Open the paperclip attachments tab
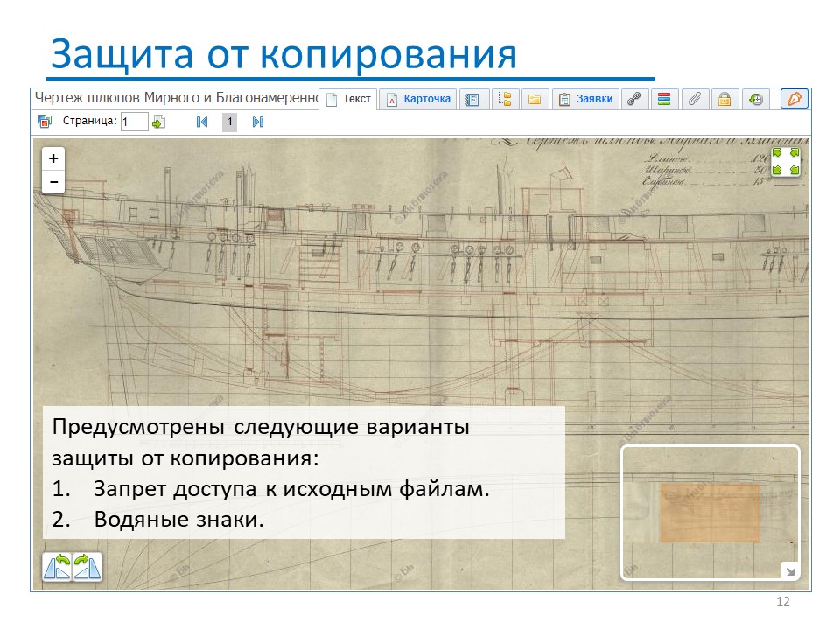The image size is (840, 630). click(x=695, y=99)
